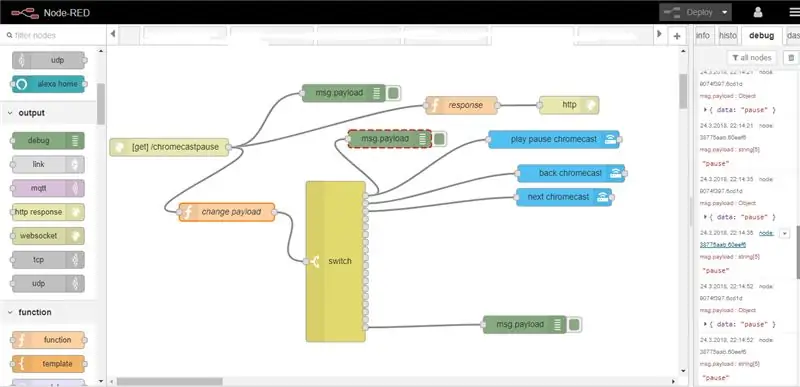Clear debug messages with trash icon

(791, 58)
